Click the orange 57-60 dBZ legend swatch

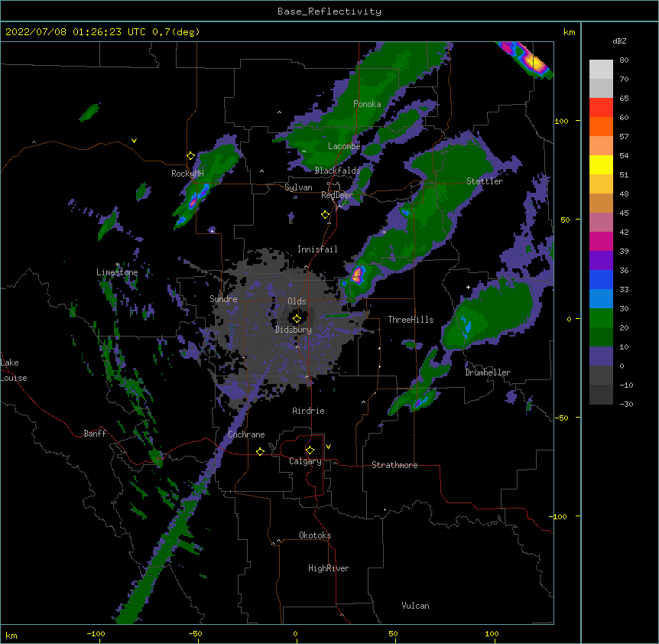pyautogui.click(x=601, y=126)
